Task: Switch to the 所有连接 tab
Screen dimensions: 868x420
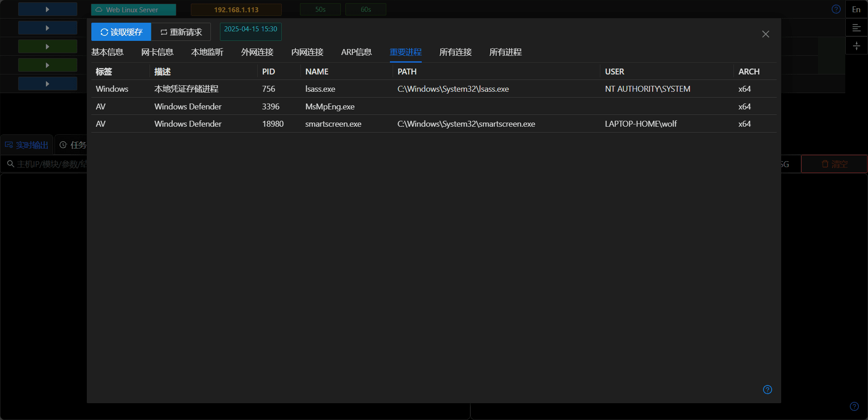Action: coord(455,52)
